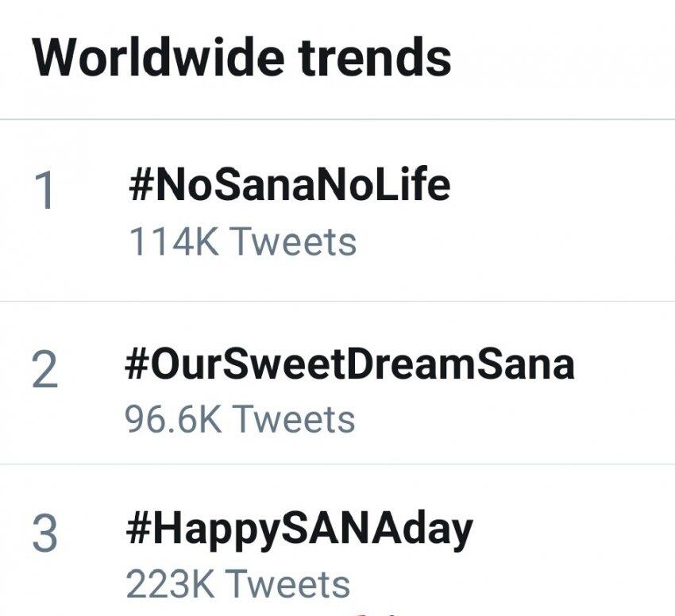This screenshot has height=616, width=675.
Task: Click the hash symbol of #NoSanaNoLife
Action: coord(141,185)
